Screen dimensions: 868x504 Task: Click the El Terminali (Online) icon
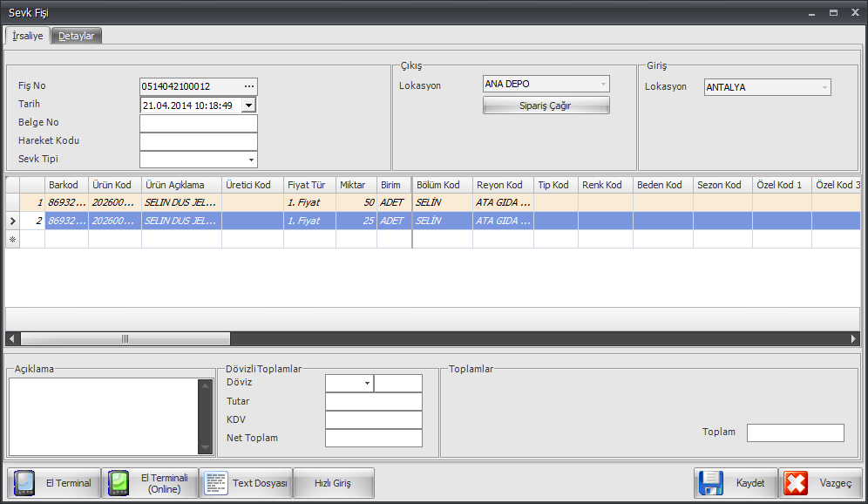[119, 483]
